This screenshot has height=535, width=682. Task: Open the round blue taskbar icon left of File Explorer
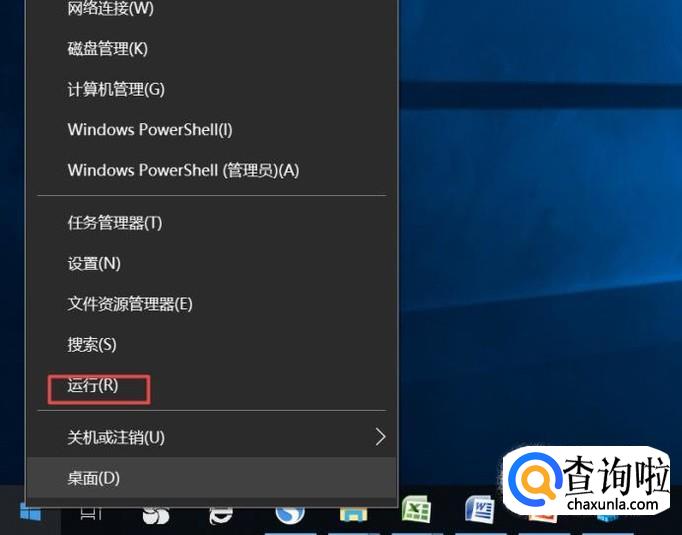click(289, 514)
